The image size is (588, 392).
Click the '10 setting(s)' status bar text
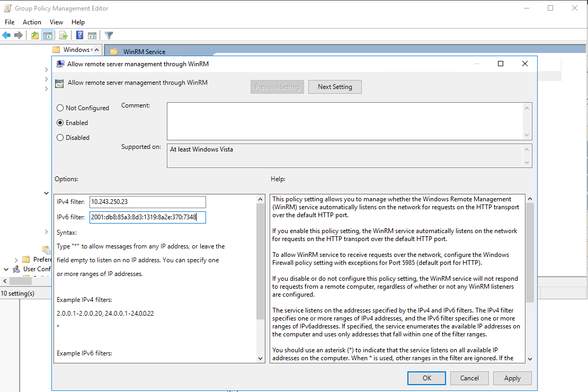click(17, 293)
